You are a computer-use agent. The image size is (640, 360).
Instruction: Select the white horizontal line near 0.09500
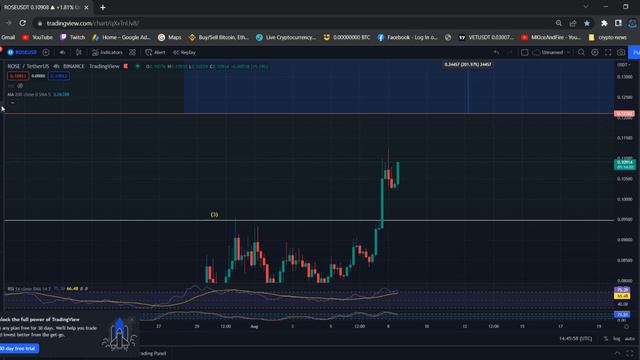(x=309, y=220)
